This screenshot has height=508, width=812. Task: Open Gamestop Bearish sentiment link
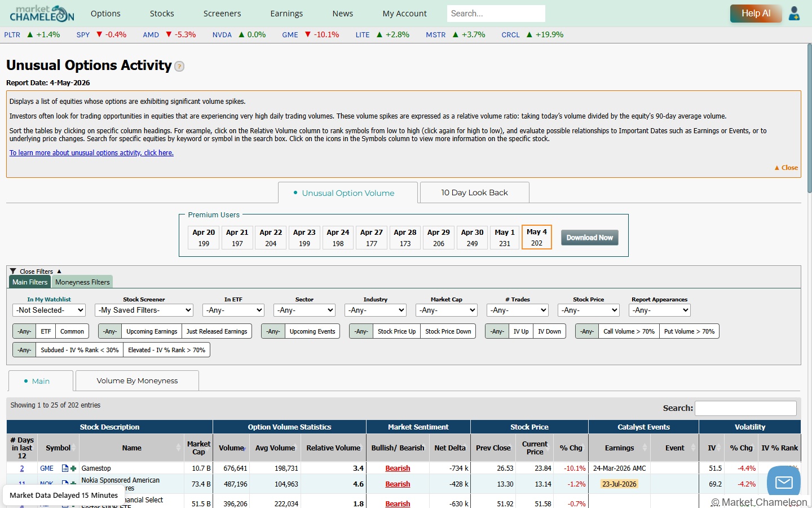coord(398,468)
